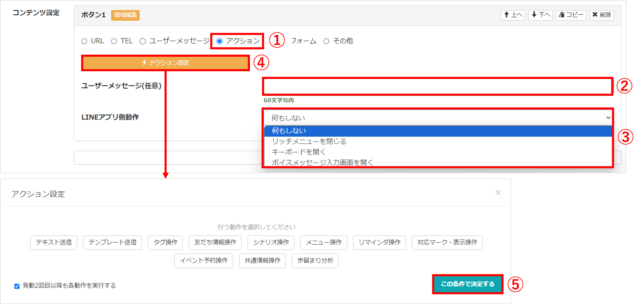Pick シナリオ操作 action

[x=271, y=242]
